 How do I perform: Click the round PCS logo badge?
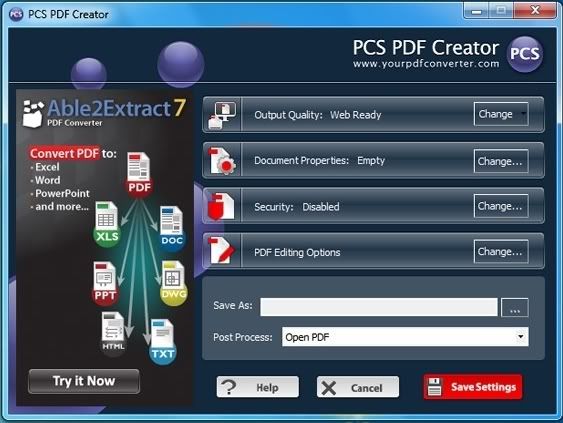click(525, 54)
